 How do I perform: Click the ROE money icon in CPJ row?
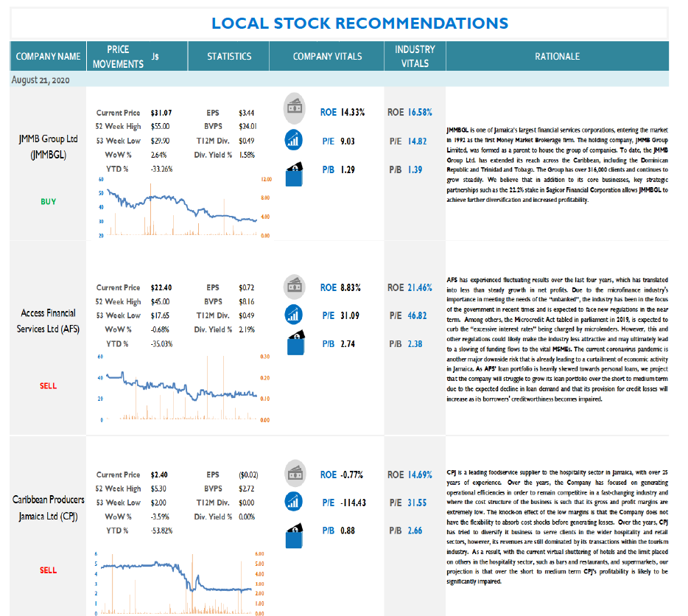pos(295,473)
